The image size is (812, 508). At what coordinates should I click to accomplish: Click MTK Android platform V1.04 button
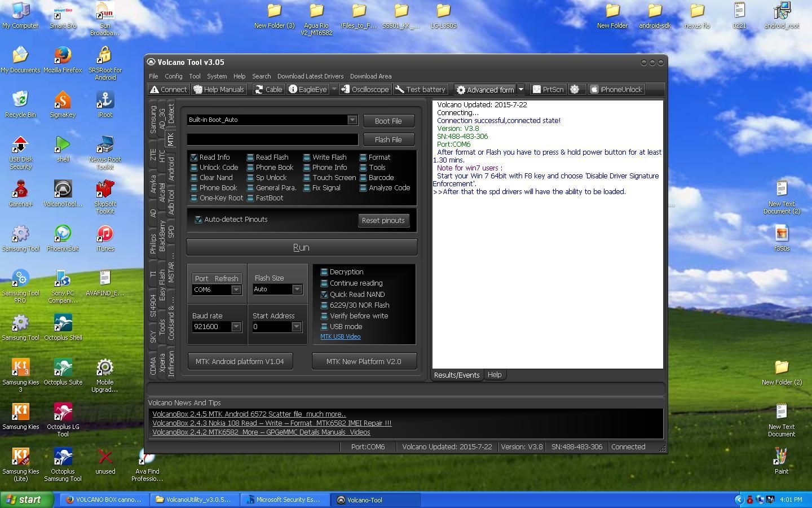(x=240, y=361)
